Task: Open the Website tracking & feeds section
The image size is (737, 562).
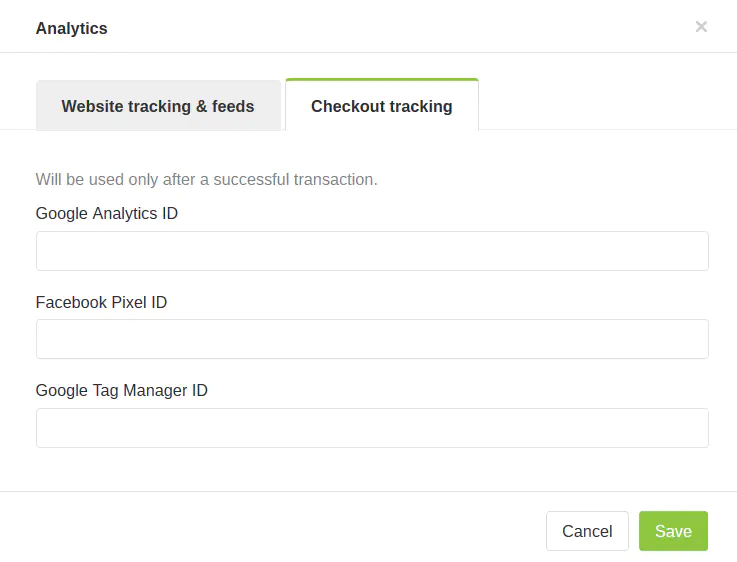Action: click(x=158, y=106)
